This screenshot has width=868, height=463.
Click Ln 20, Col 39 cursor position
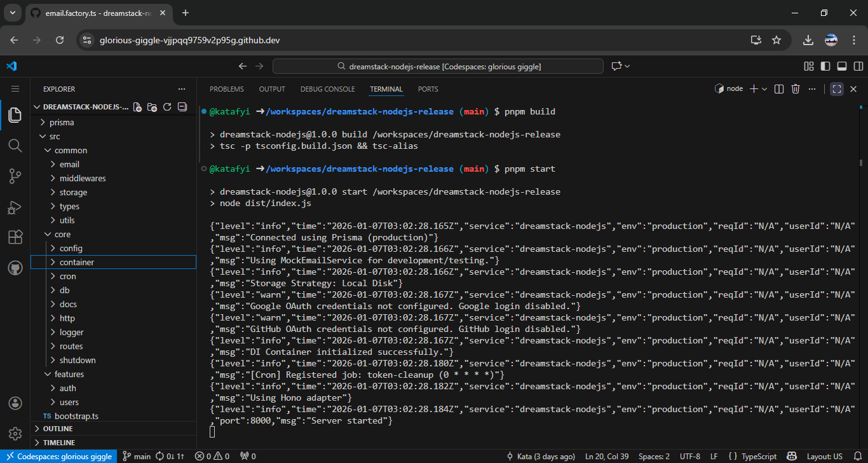coord(608,456)
